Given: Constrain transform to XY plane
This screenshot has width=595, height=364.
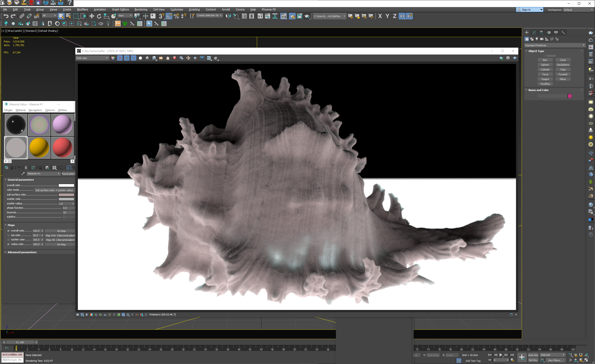Looking at the screenshot, I should point(402,16).
